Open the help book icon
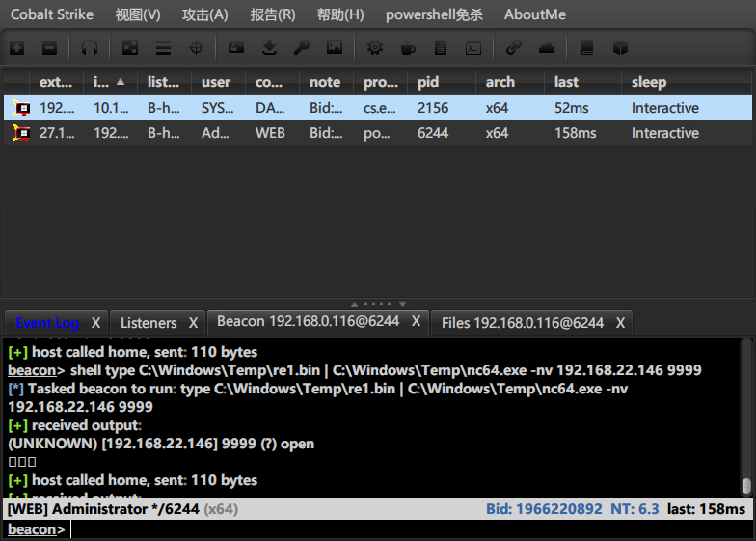 [x=587, y=48]
